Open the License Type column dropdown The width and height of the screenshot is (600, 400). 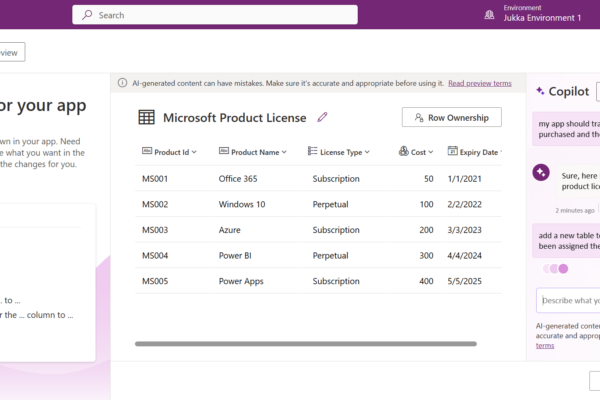click(367, 152)
